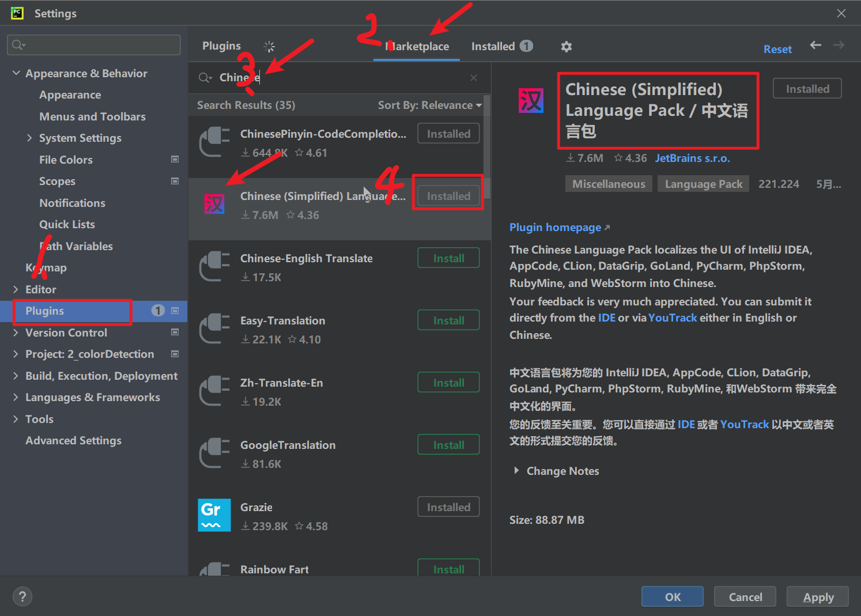
Task: Click the Language Pack tag
Action: click(x=704, y=184)
